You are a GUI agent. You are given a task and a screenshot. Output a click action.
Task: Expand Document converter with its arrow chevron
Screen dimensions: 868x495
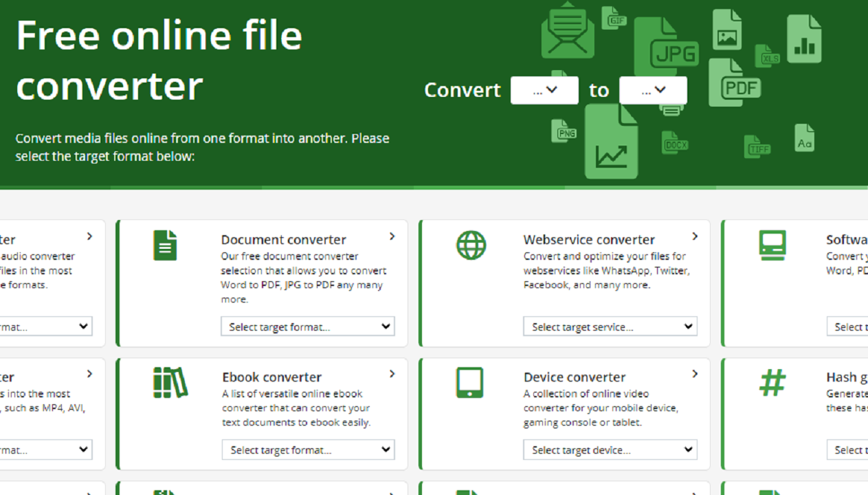click(392, 236)
